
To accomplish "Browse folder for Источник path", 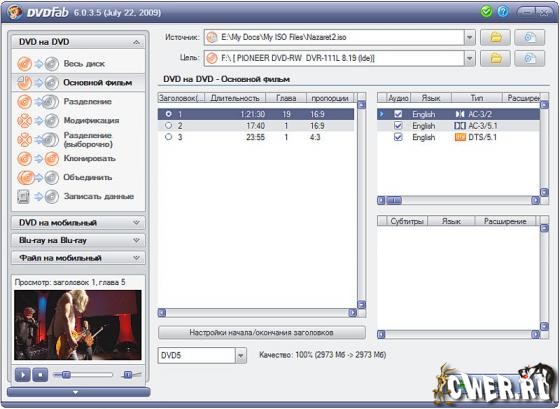I will pyautogui.click(x=495, y=37).
